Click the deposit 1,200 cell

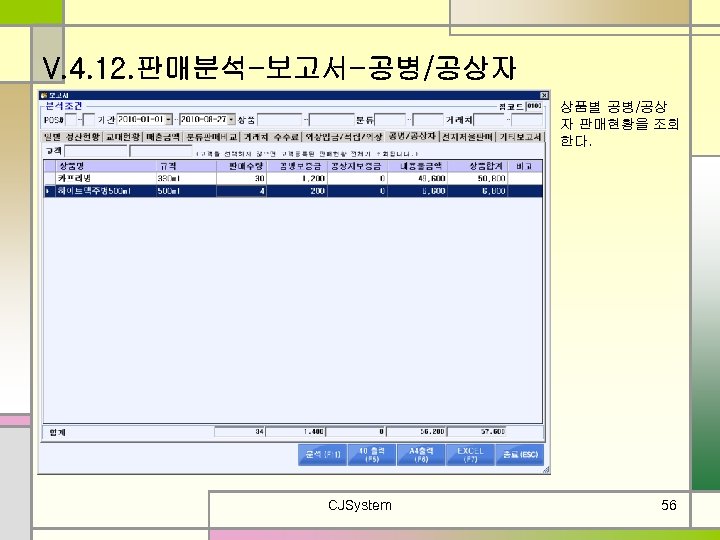(x=297, y=178)
